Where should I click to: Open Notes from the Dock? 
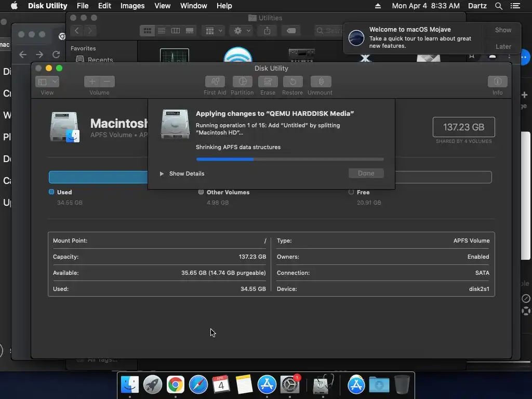pyautogui.click(x=244, y=385)
